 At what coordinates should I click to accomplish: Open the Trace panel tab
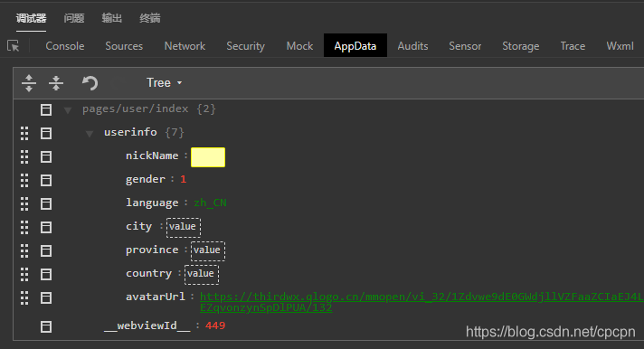click(x=573, y=45)
